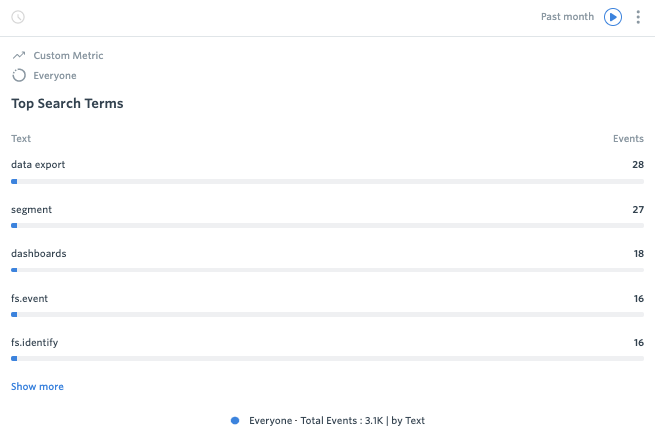Image resolution: width=655 pixels, height=441 pixels.
Task: Click the Custom Metric trend line icon
Action: pos(19,56)
